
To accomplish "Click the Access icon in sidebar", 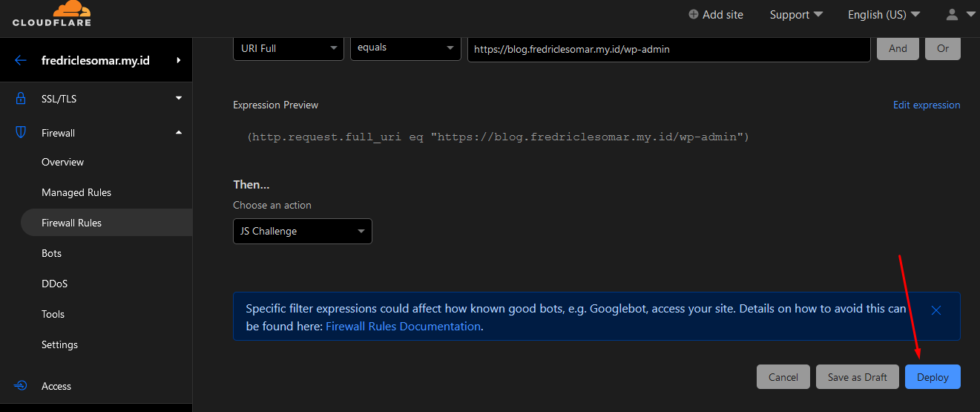I will (x=21, y=385).
